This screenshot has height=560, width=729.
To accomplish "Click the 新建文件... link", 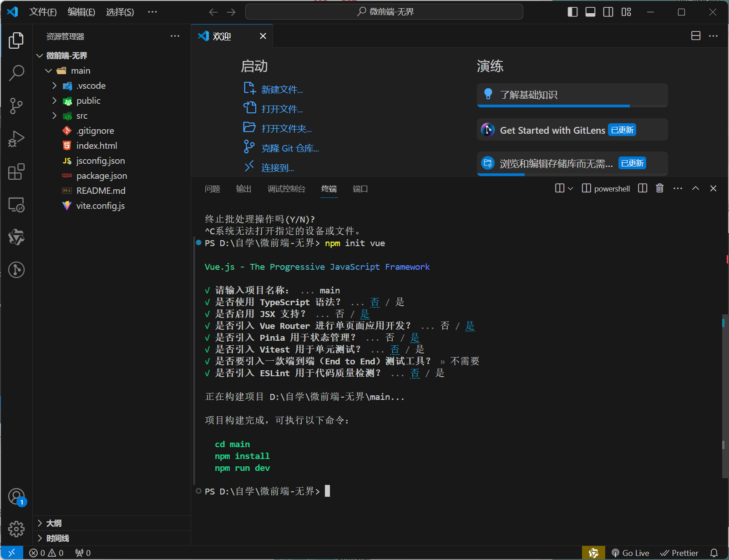I will click(282, 90).
